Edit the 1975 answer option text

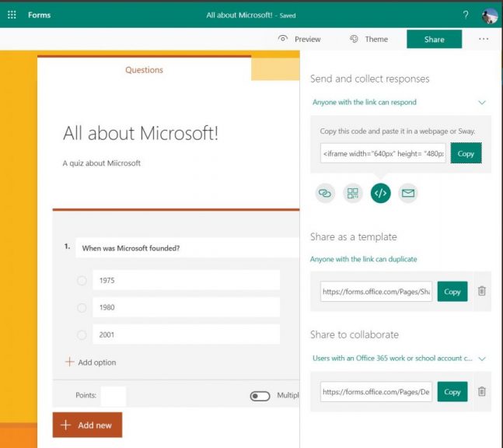point(186,280)
